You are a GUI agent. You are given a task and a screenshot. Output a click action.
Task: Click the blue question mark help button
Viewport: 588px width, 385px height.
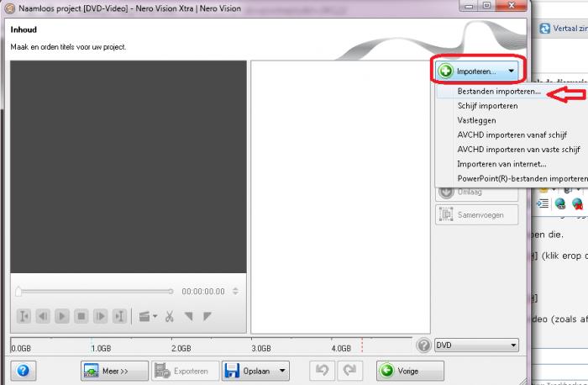(x=24, y=371)
